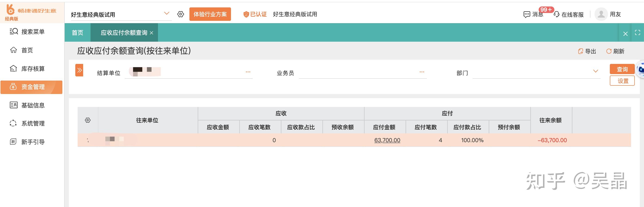
Task: Click the 预收余额 column header
Action: (x=343, y=127)
